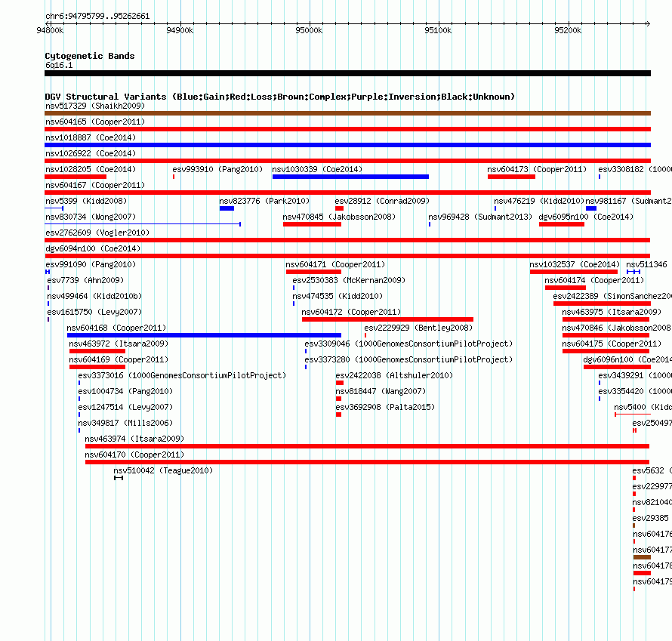
Task: Click nsv604175 (Cooper2011) label
Action: point(612,344)
